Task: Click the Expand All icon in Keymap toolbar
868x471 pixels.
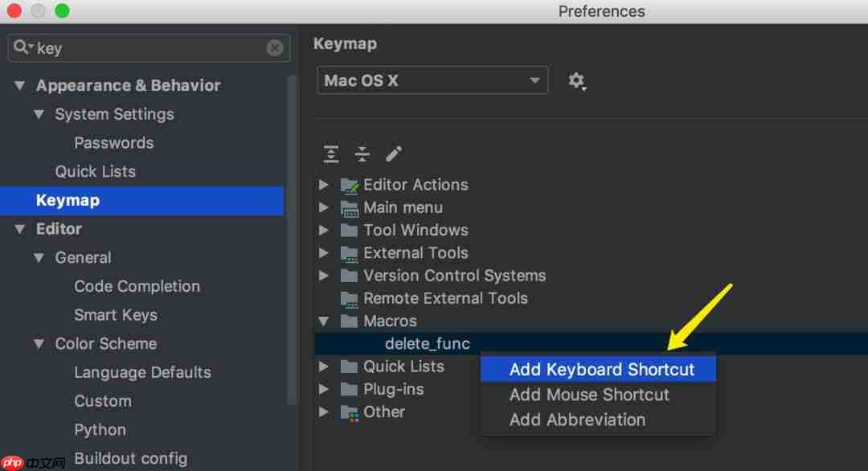Action: [x=330, y=153]
